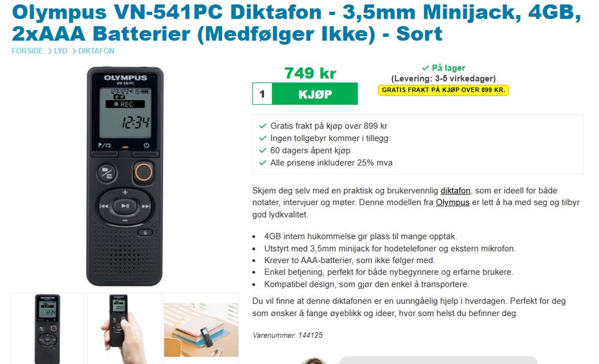Viewport: 599px width, 364px height.
Task: Click the yellow GRATIS FRAKT banner
Action: click(x=443, y=90)
